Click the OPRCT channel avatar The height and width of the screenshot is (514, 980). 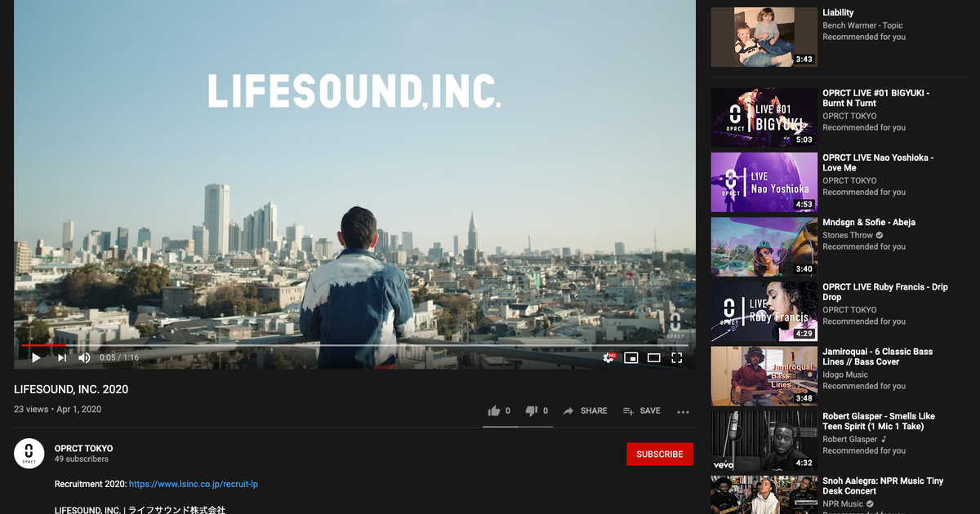[29, 454]
